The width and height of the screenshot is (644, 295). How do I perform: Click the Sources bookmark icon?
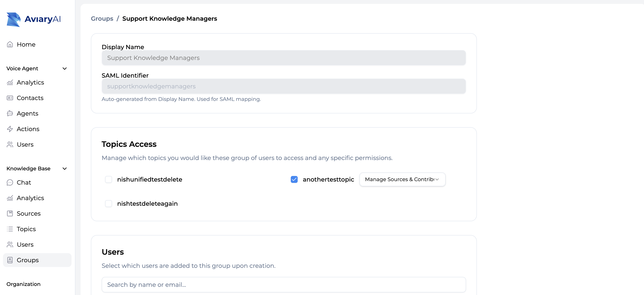(10, 213)
